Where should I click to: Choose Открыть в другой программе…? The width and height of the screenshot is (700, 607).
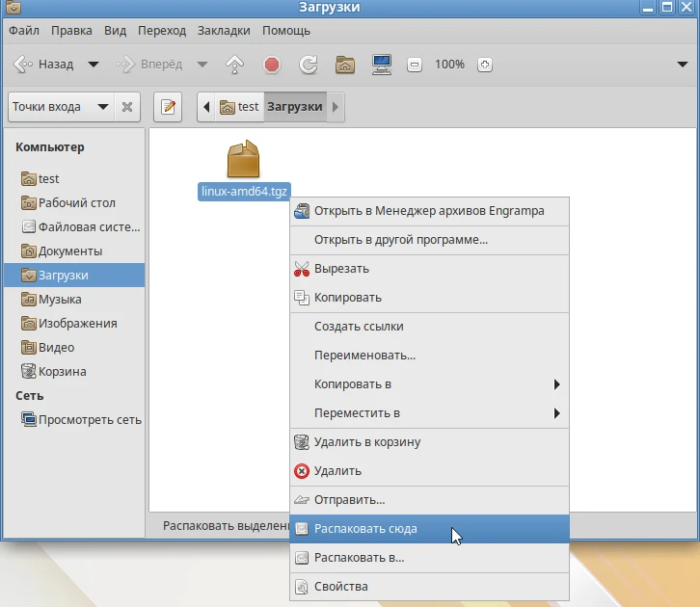(429, 240)
